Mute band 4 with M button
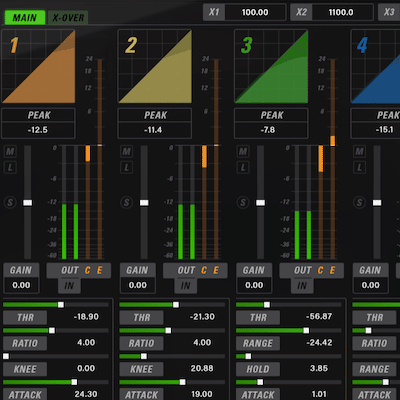400x400 pixels. 359,152
